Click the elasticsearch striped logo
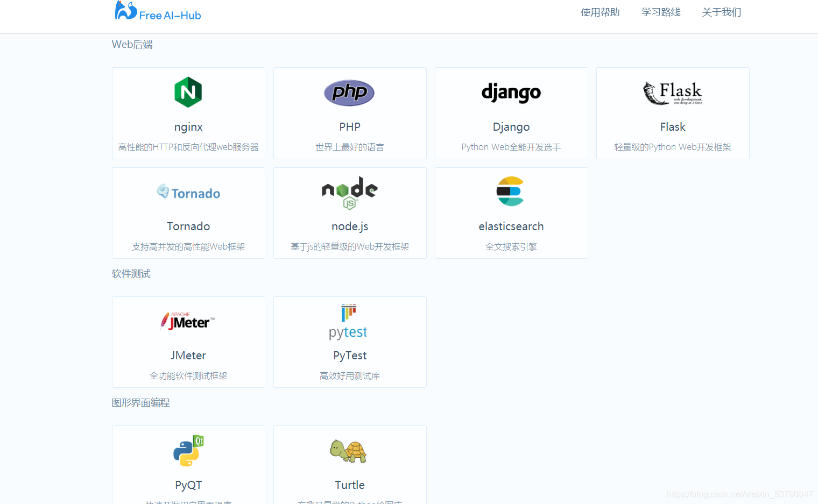 tap(511, 191)
